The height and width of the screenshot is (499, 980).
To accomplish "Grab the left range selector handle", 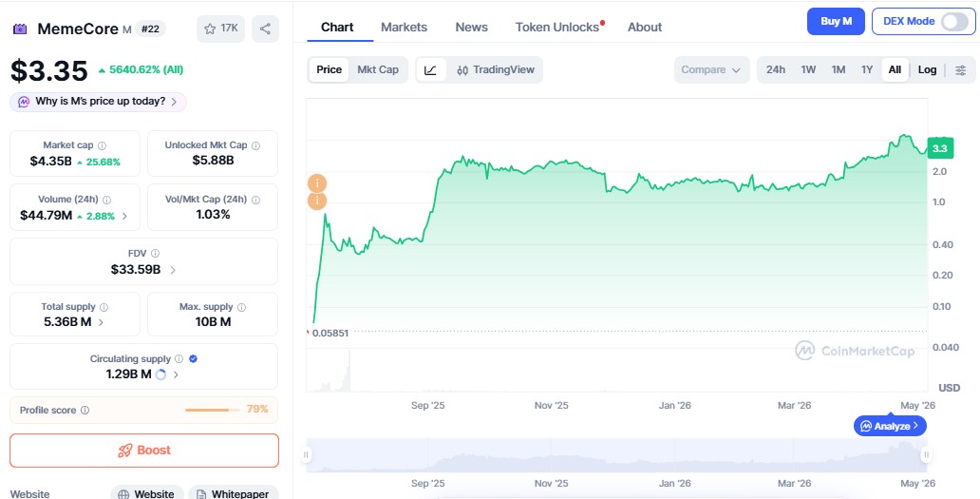I will click(x=306, y=454).
